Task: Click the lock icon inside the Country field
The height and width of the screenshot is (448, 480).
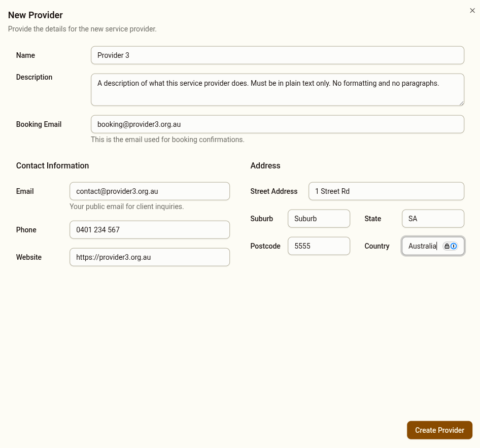Action: point(447,246)
